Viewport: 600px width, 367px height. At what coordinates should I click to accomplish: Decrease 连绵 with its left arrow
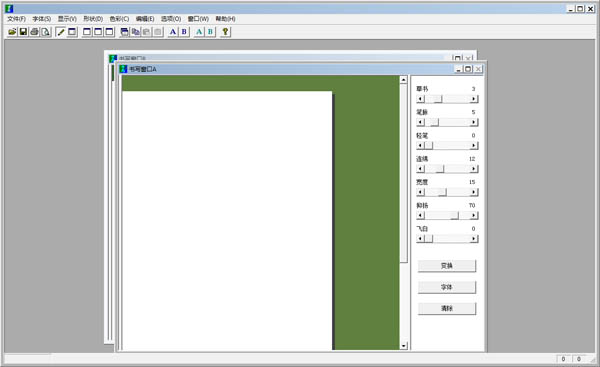421,169
